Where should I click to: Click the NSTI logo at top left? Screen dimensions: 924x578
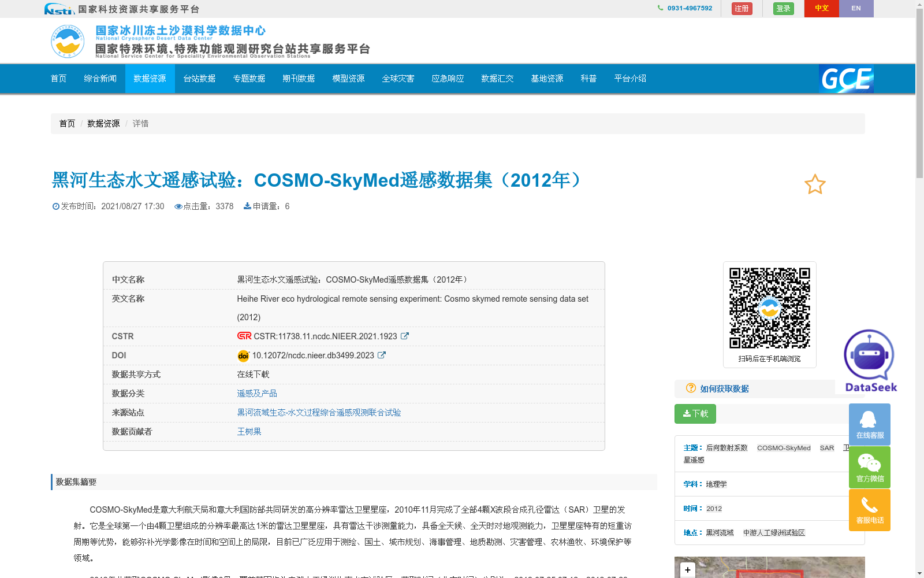click(59, 9)
